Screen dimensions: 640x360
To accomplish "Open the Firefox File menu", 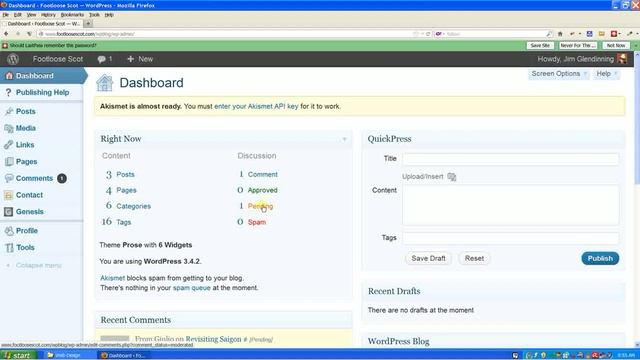I will (5, 15).
